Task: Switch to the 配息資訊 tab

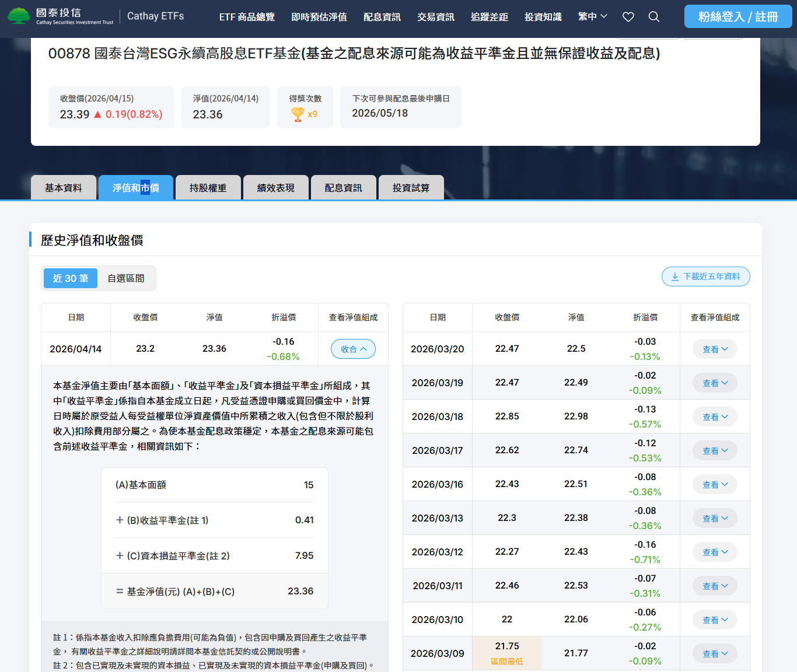Action: pyautogui.click(x=343, y=187)
